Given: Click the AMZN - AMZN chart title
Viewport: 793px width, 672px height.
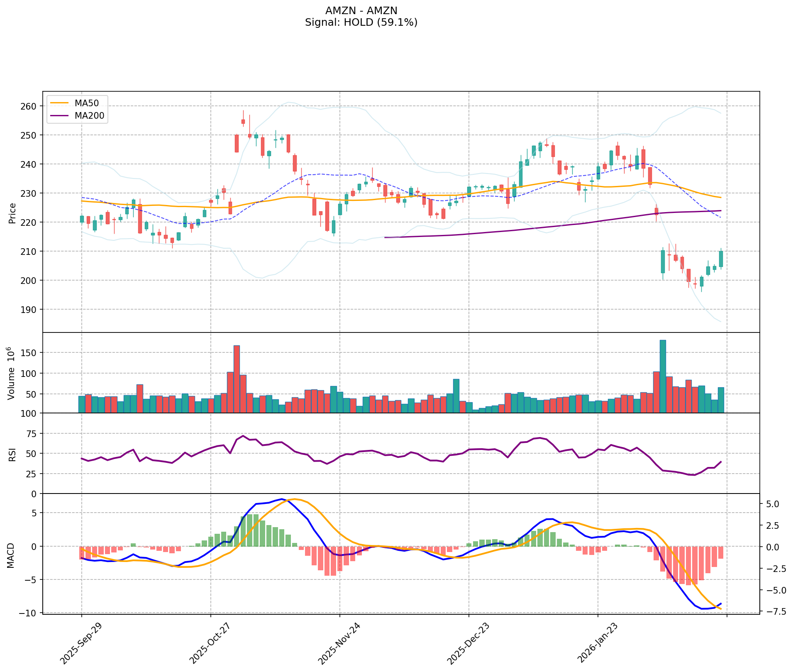Looking at the screenshot, I should 361,10.
